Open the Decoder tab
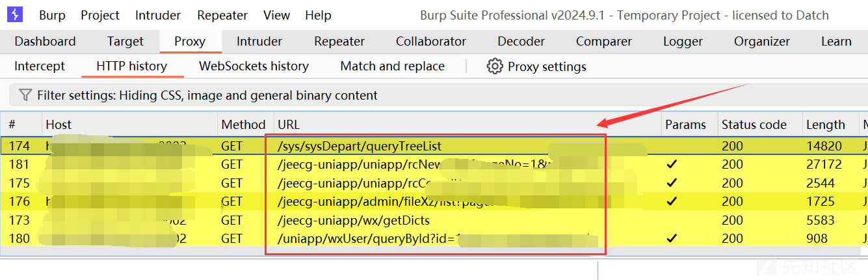The width and height of the screenshot is (868, 280). click(521, 41)
